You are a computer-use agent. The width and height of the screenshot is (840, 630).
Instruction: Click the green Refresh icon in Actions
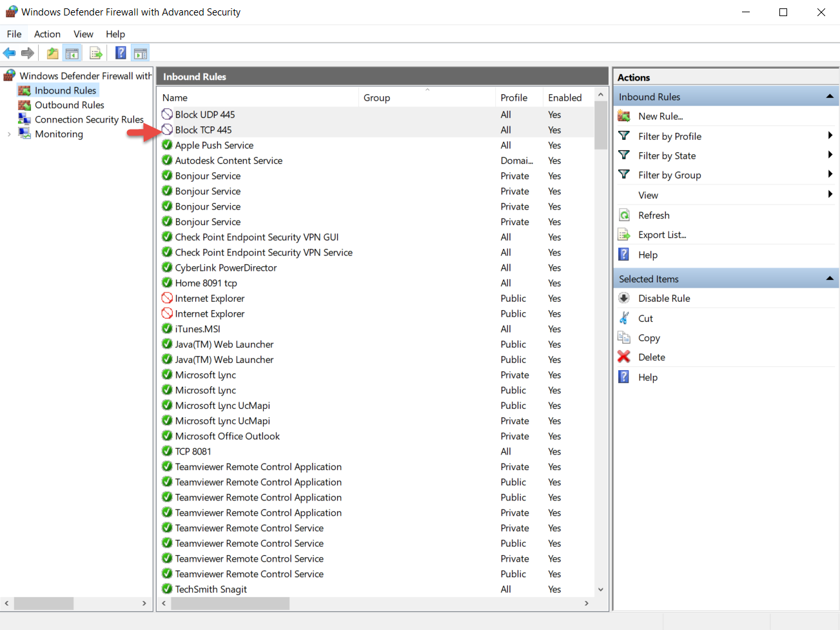[x=623, y=215]
